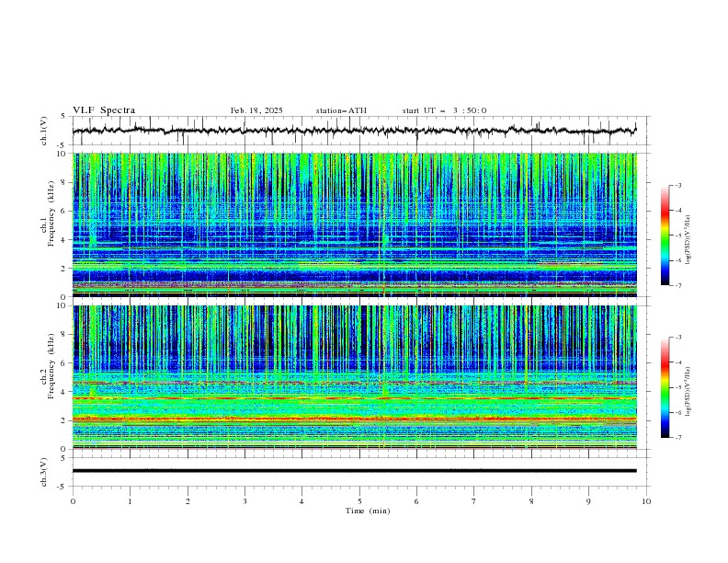This screenshot has height=563, width=728.
Task: Click time axis tick label "9"
Action: click(x=588, y=501)
